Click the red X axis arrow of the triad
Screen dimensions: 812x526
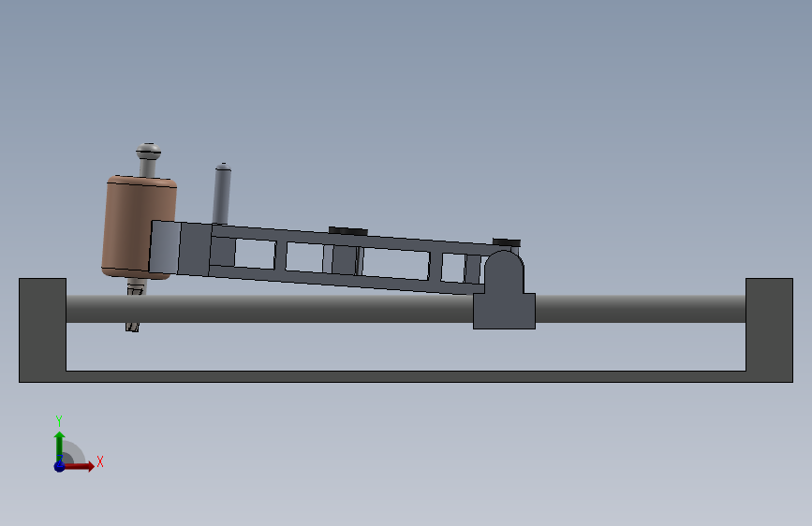click(79, 466)
